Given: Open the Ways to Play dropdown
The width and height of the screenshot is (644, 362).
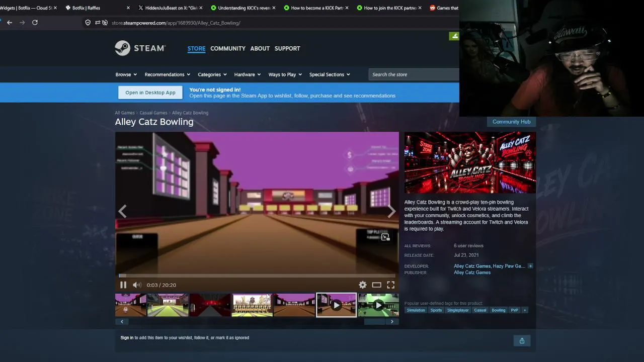Looking at the screenshot, I should tap(285, 74).
